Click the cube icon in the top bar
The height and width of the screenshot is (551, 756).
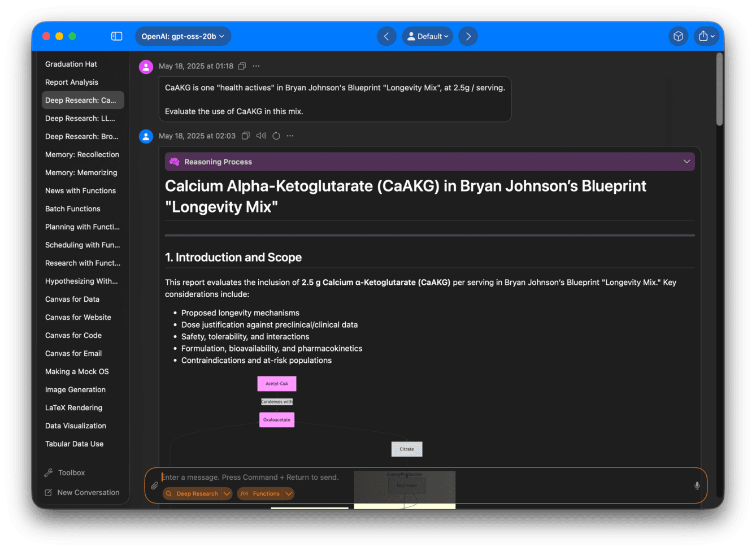pyautogui.click(x=678, y=36)
